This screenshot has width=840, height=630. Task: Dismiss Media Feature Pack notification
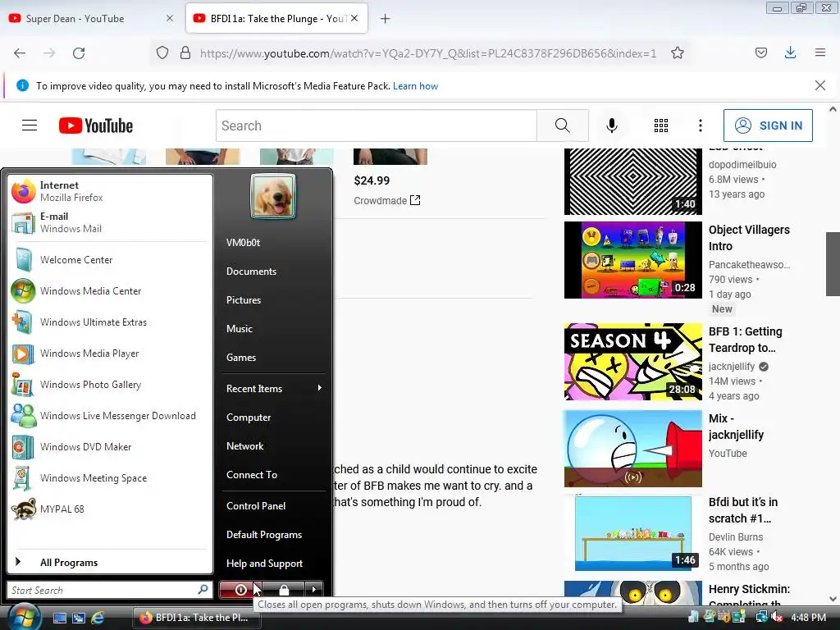click(820, 85)
